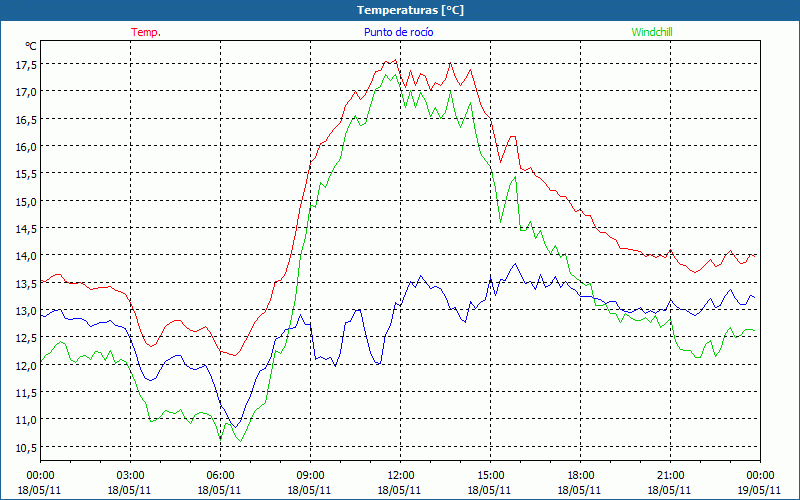Click the 10,5 y-axis value

pyautogui.click(x=26, y=447)
